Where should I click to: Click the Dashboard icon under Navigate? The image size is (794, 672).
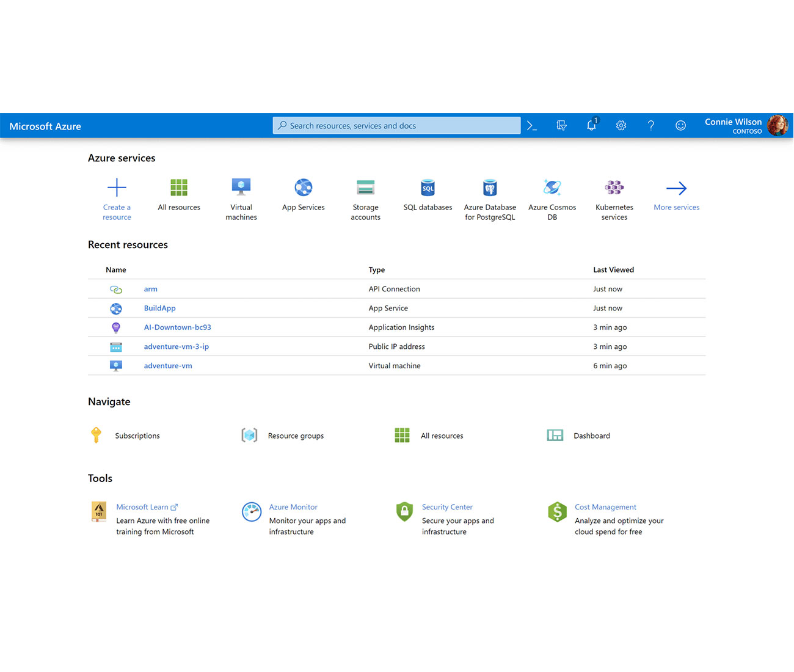pos(555,435)
